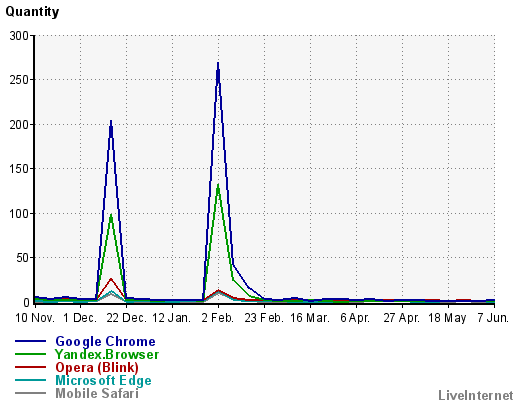Select the Opera (Blink) legend entry
Viewport: 520px width, 405px height.
coord(97,367)
